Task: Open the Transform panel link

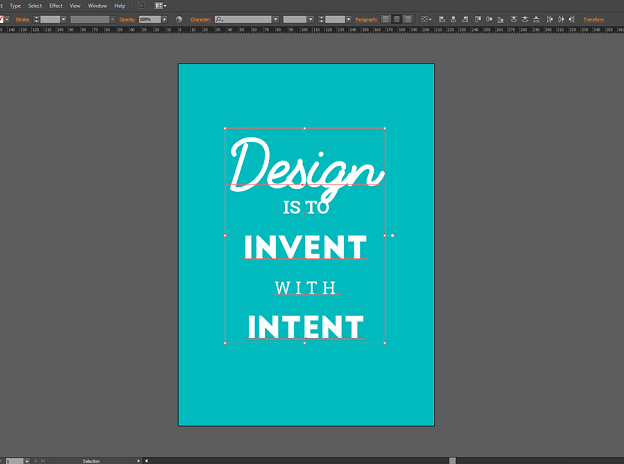Action: pyautogui.click(x=593, y=19)
